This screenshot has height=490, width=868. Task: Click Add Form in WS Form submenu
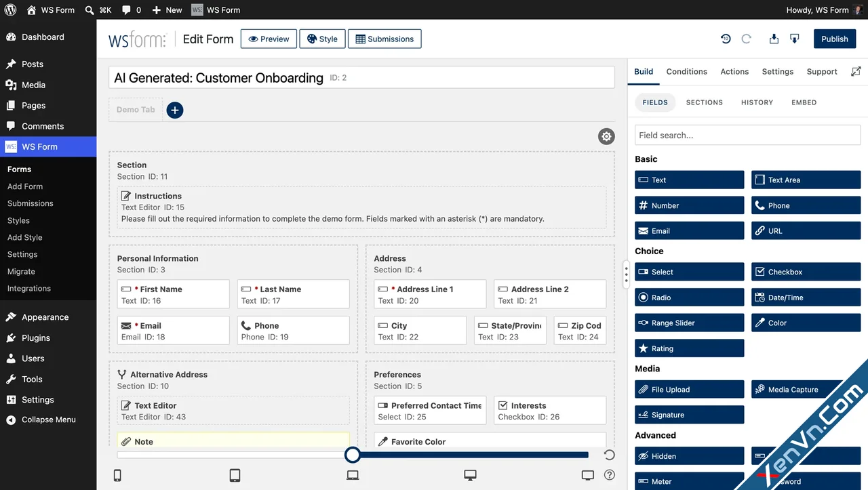[x=25, y=186]
